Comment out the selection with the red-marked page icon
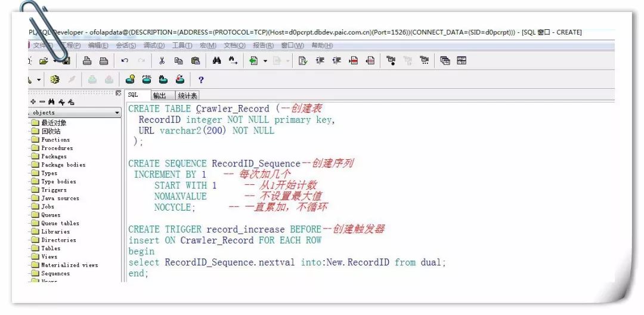The image size is (644, 315). point(353,61)
